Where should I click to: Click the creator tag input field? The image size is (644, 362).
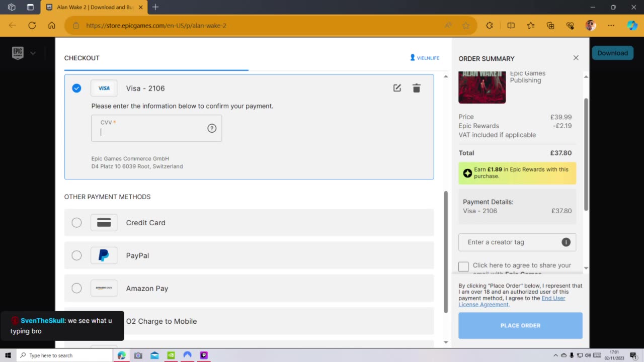pyautogui.click(x=517, y=242)
